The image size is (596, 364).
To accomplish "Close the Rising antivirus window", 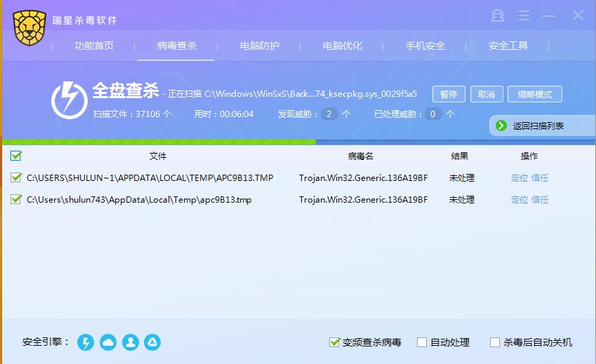I will (578, 15).
